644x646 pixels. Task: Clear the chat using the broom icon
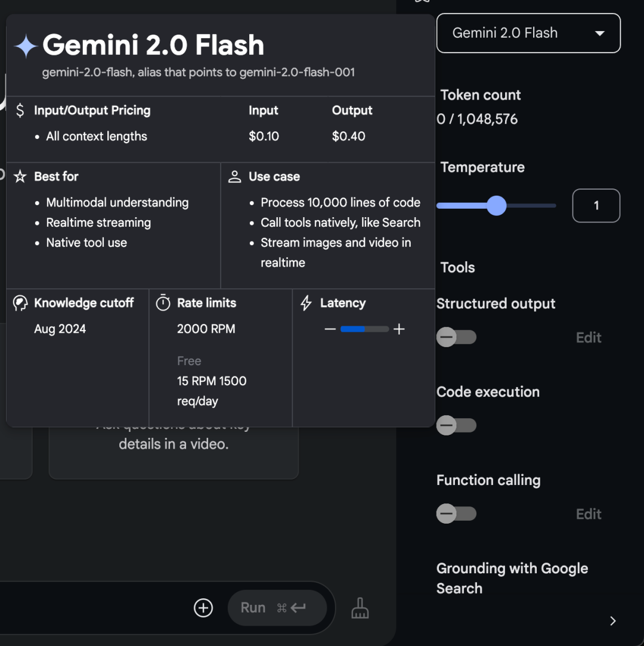tap(360, 608)
